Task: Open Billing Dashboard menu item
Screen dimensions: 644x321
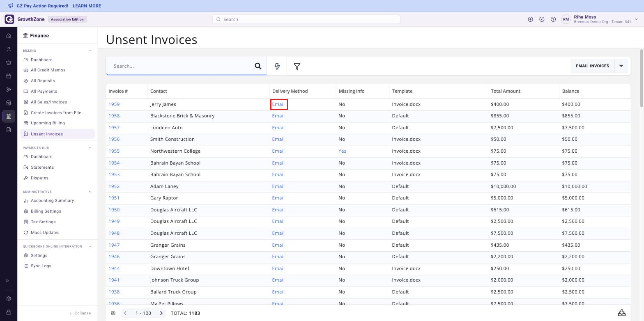Action: click(41, 60)
